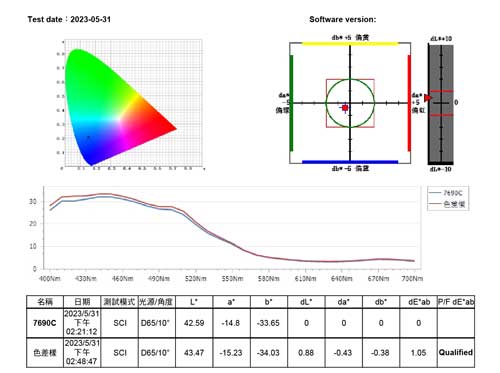Click the red square marker in color difference plot

click(x=345, y=108)
